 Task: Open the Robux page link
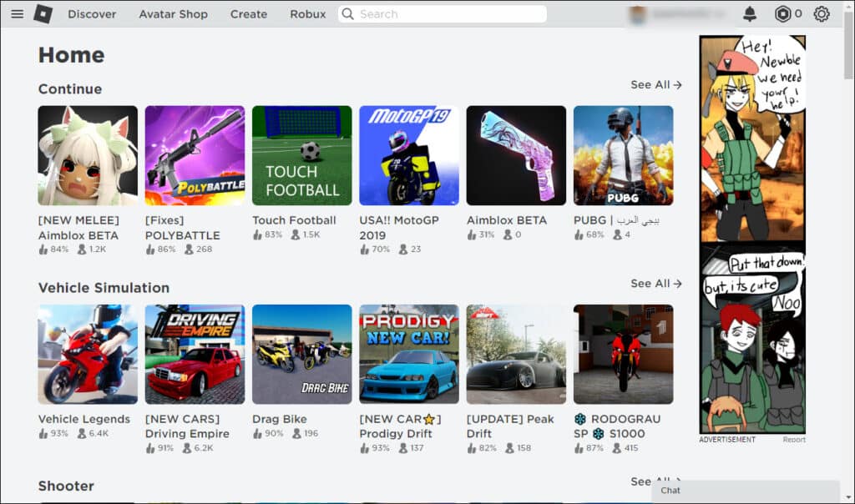tap(307, 14)
